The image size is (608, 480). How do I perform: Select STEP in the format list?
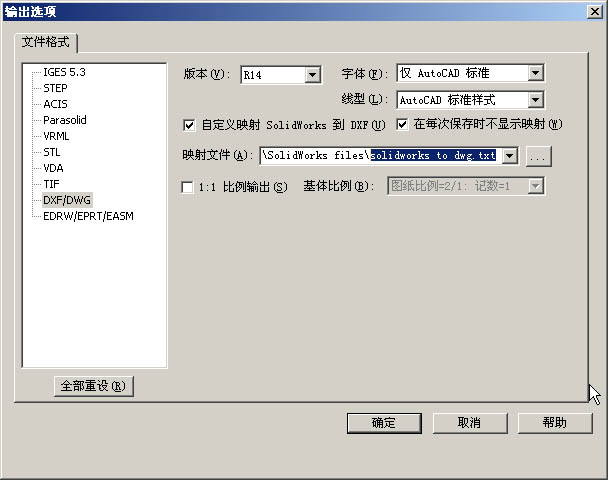[55, 88]
